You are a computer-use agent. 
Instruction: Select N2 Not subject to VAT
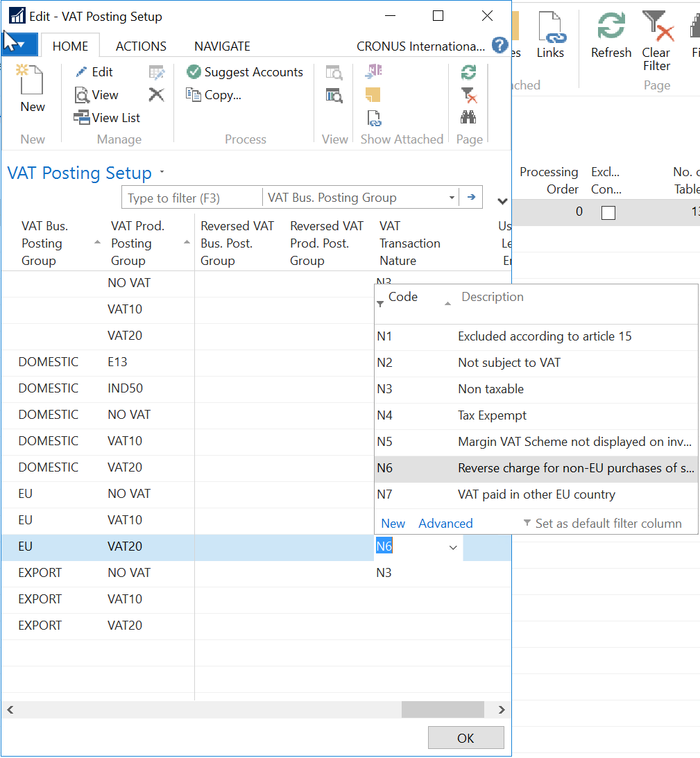(x=536, y=363)
